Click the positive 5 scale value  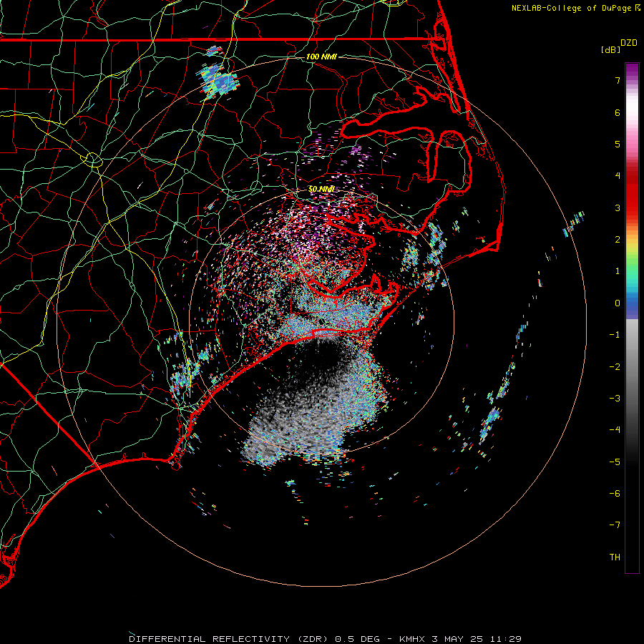pyautogui.click(x=618, y=144)
